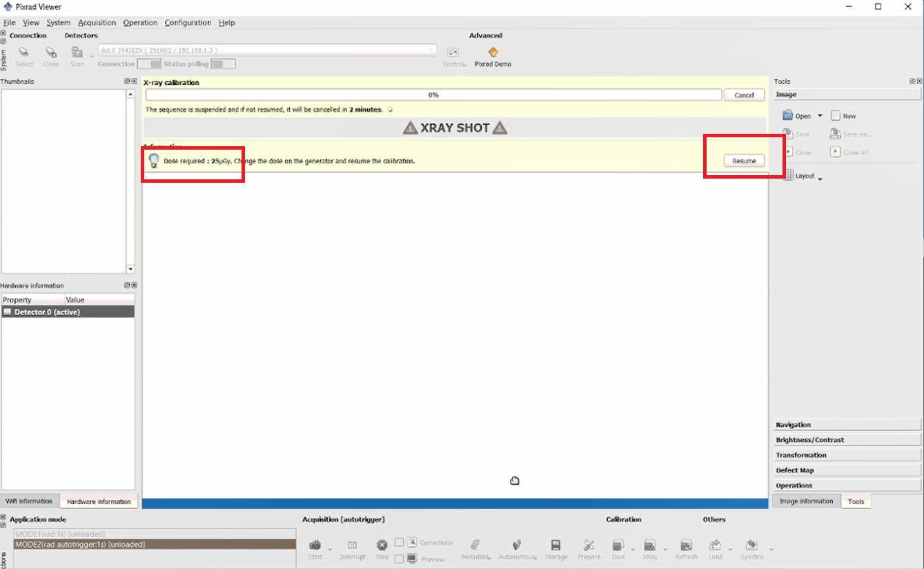Image resolution: width=924 pixels, height=569 pixels.
Task: Expand the Layout dropdown
Action: pos(820,177)
